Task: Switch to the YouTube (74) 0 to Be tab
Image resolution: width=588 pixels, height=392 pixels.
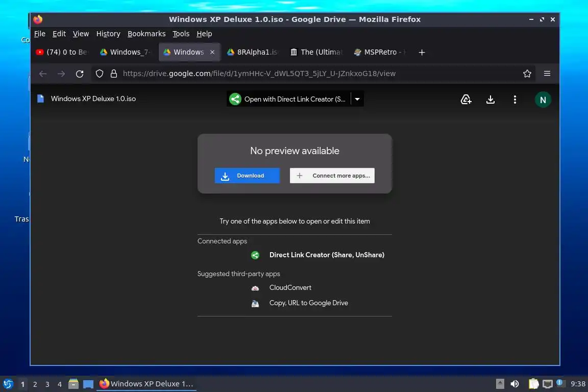Action: click(x=62, y=52)
